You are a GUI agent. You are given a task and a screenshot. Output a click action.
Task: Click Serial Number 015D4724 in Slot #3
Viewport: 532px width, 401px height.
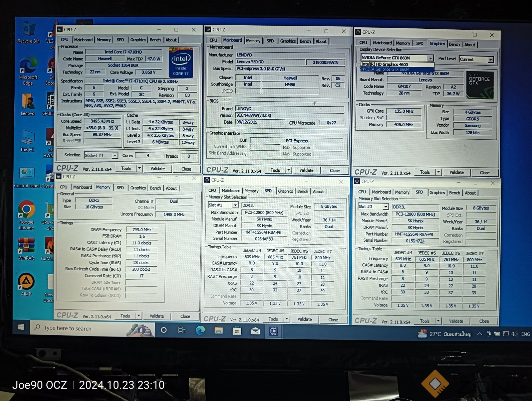(x=415, y=241)
